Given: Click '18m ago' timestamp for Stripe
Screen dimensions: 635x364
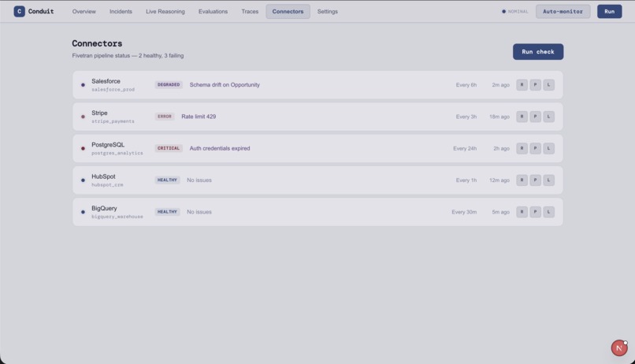Looking at the screenshot, I should pyautogui.click(x=499, y=117).
